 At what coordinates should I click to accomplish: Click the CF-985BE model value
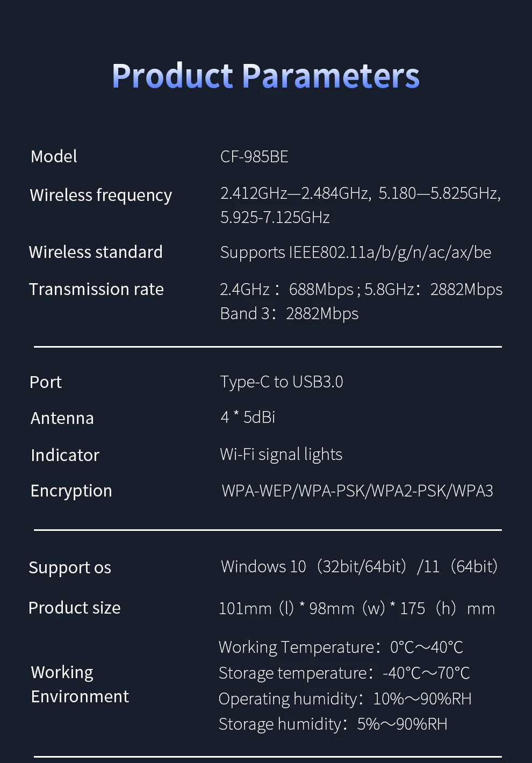pyautogui.click(x=254, y=156)
